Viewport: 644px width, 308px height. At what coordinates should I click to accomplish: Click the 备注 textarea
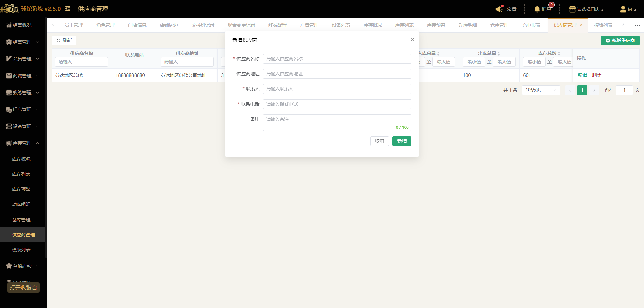click(x=337, y=123)
